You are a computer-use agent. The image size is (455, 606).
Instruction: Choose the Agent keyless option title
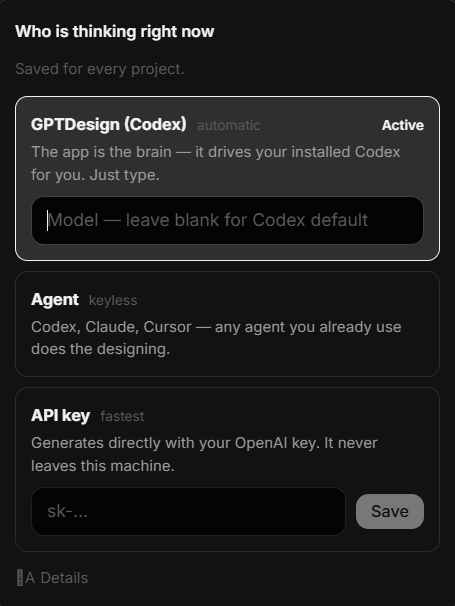(55, 300)
